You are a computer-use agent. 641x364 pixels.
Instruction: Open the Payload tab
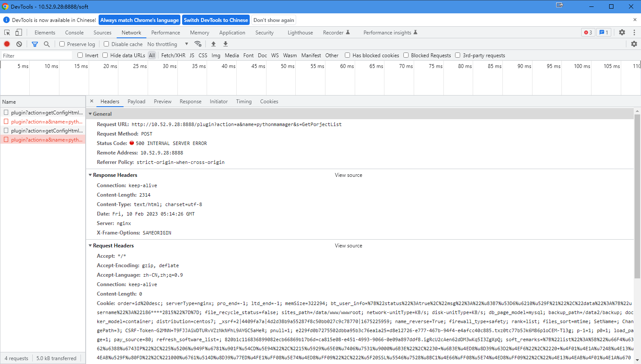click(x=136, y=102)
